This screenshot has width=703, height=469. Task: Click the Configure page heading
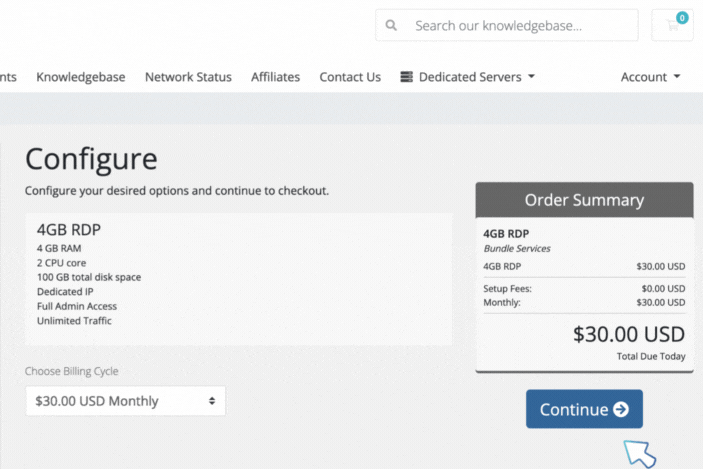[91, 159]
